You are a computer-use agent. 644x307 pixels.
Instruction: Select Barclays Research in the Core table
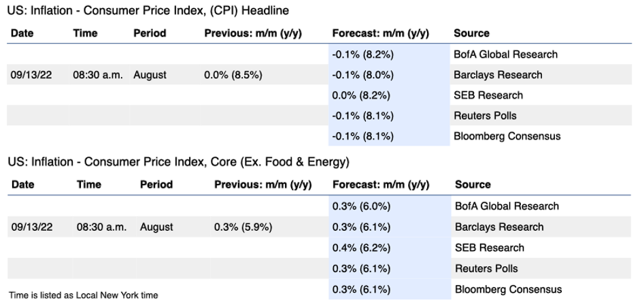pos(499,227)
